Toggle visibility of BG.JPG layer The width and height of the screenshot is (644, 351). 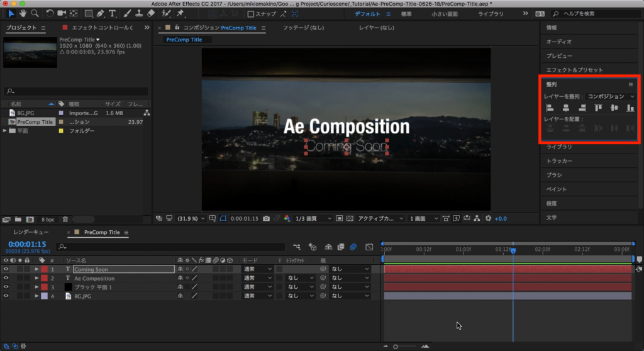(6, 296)
